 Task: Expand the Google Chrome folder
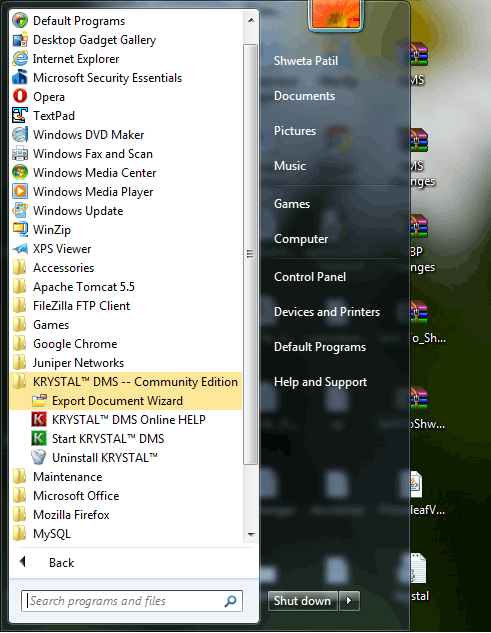coord(125,344)
